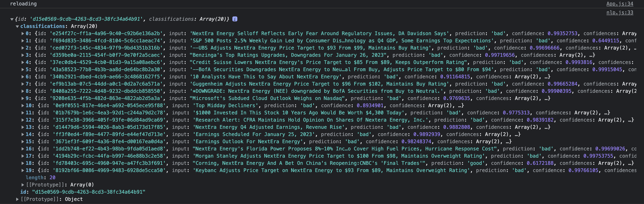Expand classification entry 16 arrow
This screenshot has width=644, height=204.
click(x=23, y=149)
